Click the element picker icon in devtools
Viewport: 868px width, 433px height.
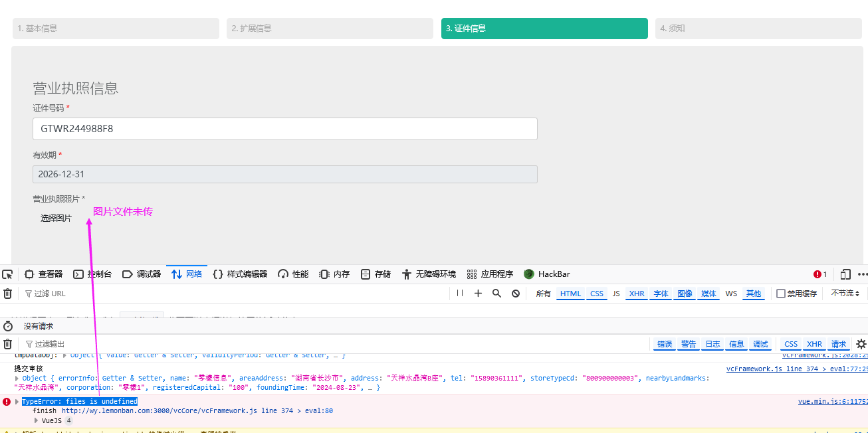pos(7,274)
